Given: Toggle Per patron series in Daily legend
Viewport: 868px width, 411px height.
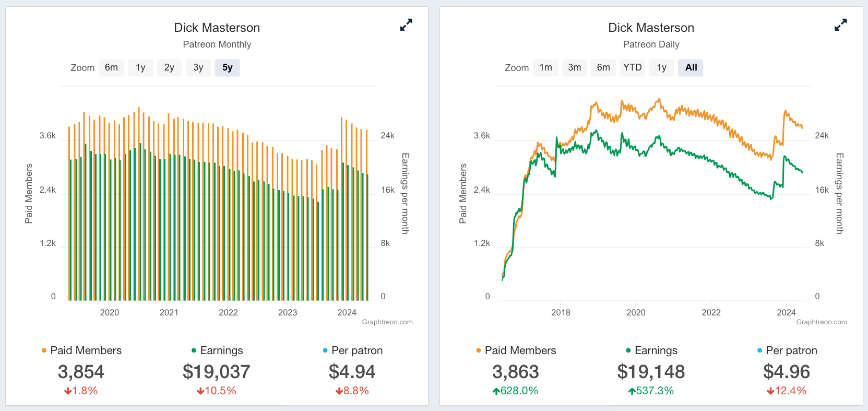Looking at the screenshot, I should click(787, 350).
